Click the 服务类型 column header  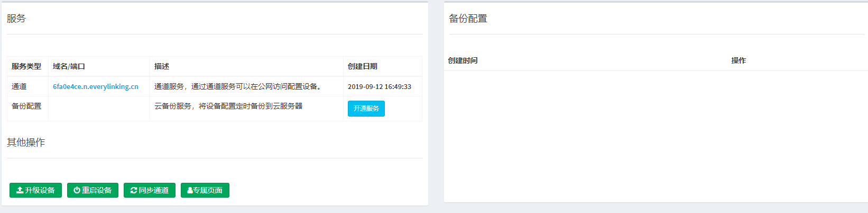[x=26, y=66]
